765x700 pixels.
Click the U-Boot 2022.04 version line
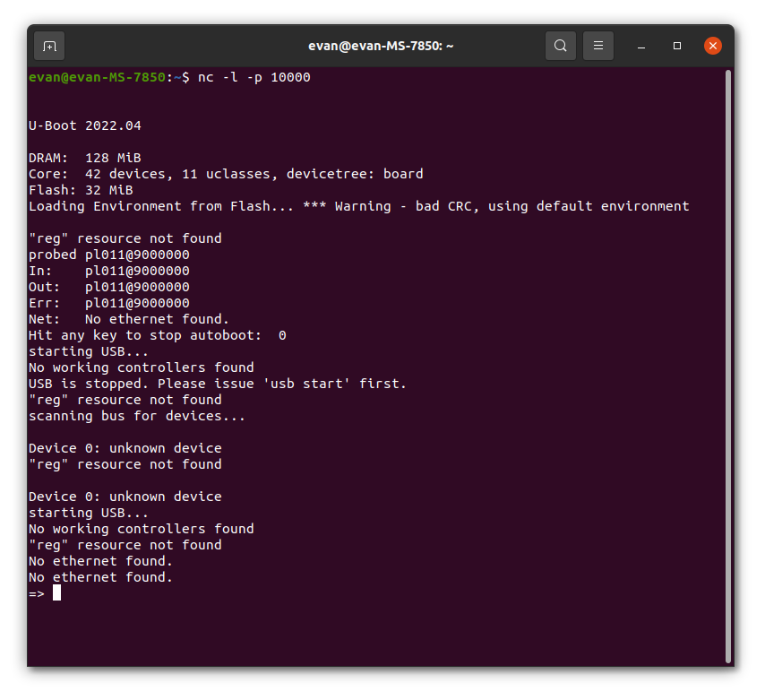point(83,125)
